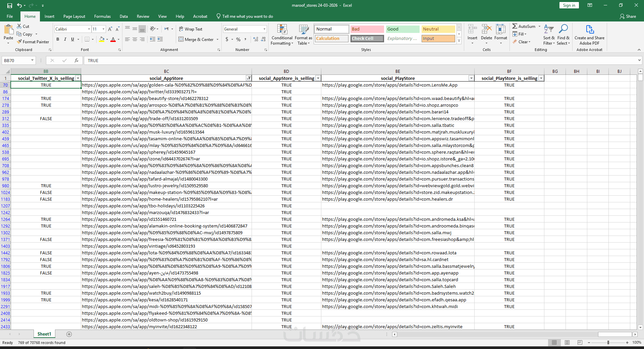Image resolution: width=644 pixels, height=349 pixels.
Task: Toggle Wrap Text for the cell
Action: (x=191, y=29)
